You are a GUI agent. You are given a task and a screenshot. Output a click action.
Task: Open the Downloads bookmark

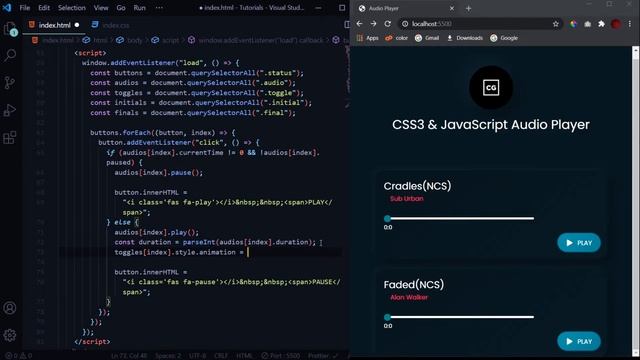(x=465, y=38)
